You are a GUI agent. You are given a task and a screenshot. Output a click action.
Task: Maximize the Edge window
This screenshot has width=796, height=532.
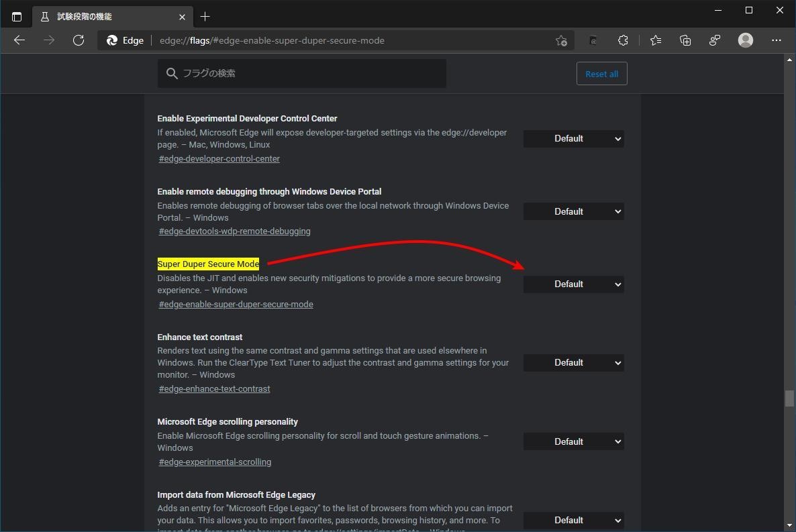coord(749,10)
